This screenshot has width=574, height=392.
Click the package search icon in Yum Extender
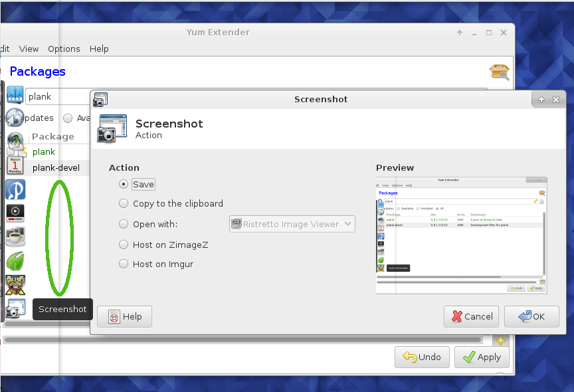[500, 72]
